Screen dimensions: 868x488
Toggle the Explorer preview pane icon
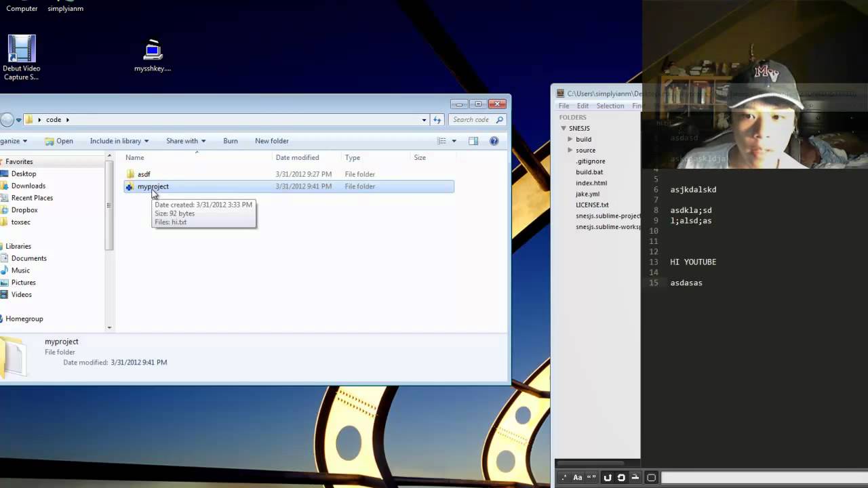coord(473,141)
